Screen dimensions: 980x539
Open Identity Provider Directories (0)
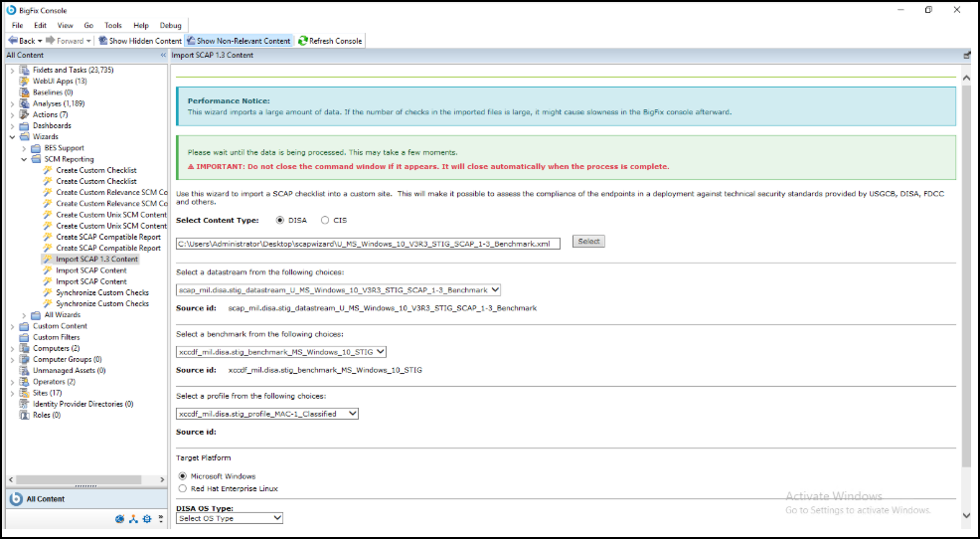(82, 404)
